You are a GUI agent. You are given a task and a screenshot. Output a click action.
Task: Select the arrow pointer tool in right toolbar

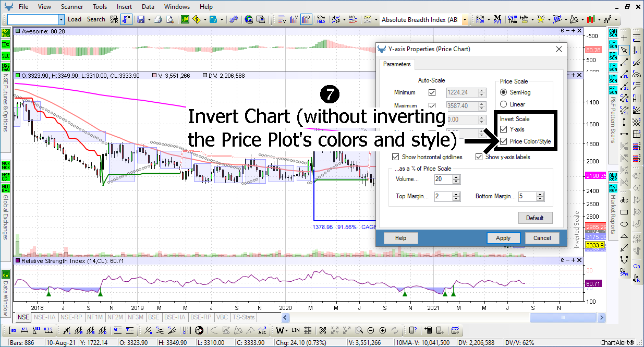(624, 50)
